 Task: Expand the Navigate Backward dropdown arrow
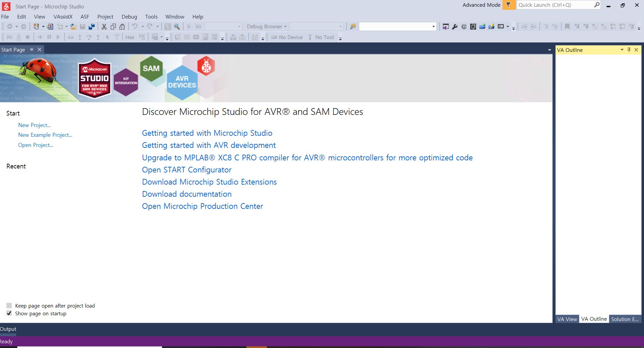click(16, 27)
